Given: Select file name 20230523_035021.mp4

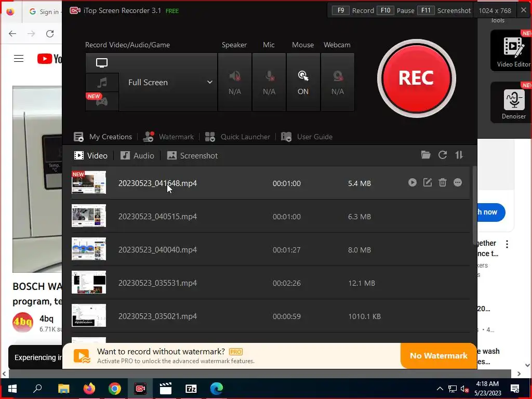Looking at the screenshot, I should coord(157,316).
